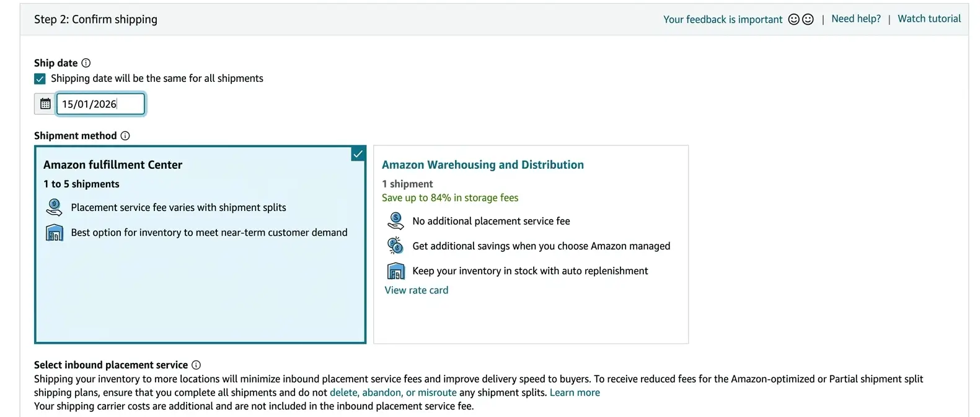Click the Ship date info icon

pyautogui.click(x=86, y=63)
